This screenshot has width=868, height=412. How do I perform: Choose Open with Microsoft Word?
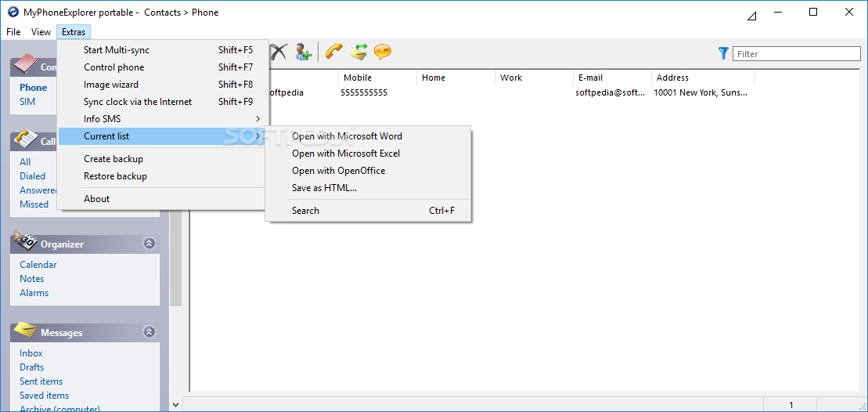368,136
